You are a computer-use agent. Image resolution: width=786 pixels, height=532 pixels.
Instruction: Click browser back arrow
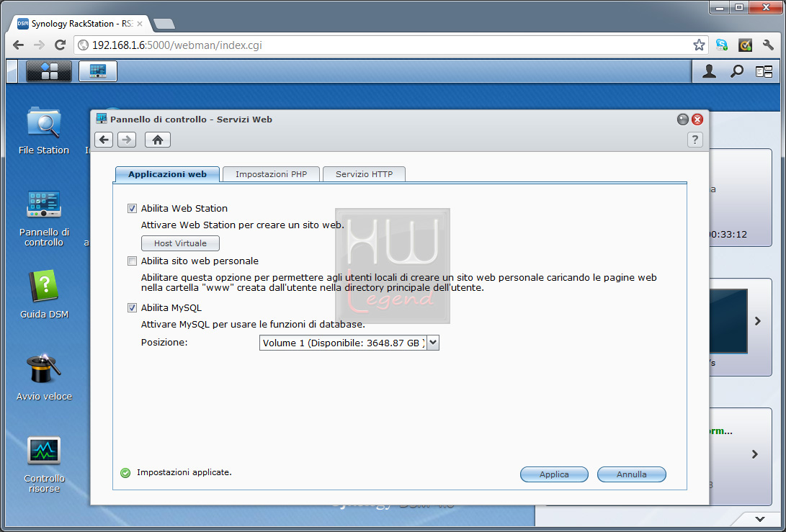[x=19, y=45]
